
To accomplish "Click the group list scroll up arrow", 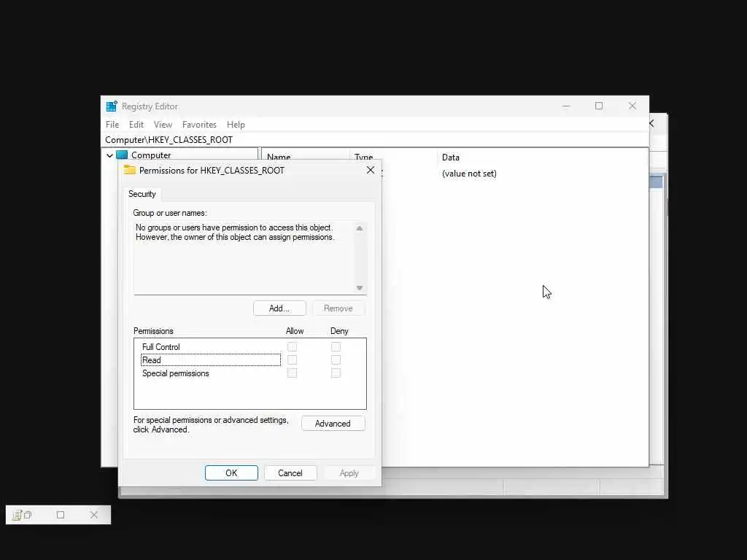I will (x=360, y=228).
